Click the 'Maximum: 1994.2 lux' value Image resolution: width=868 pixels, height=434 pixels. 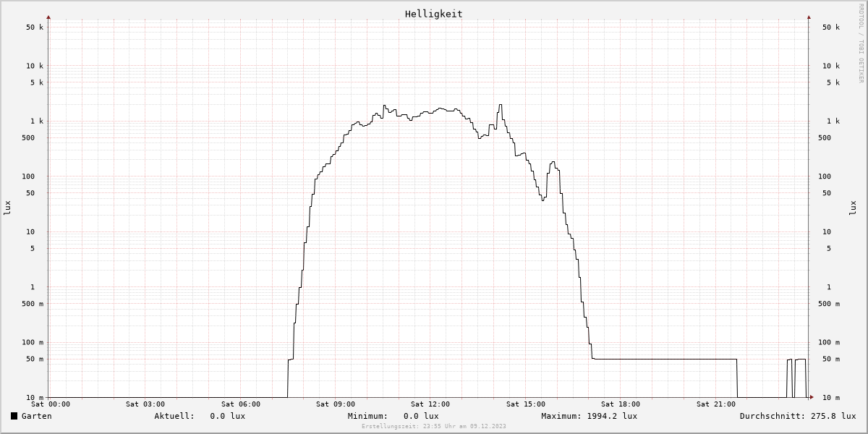click(x=589, y=416)
